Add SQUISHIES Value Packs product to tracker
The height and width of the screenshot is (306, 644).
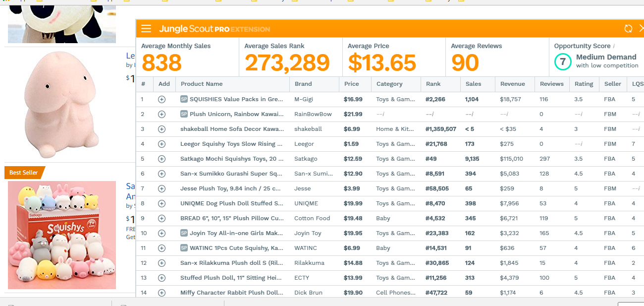pyautogui.click(x=161, y=99)
